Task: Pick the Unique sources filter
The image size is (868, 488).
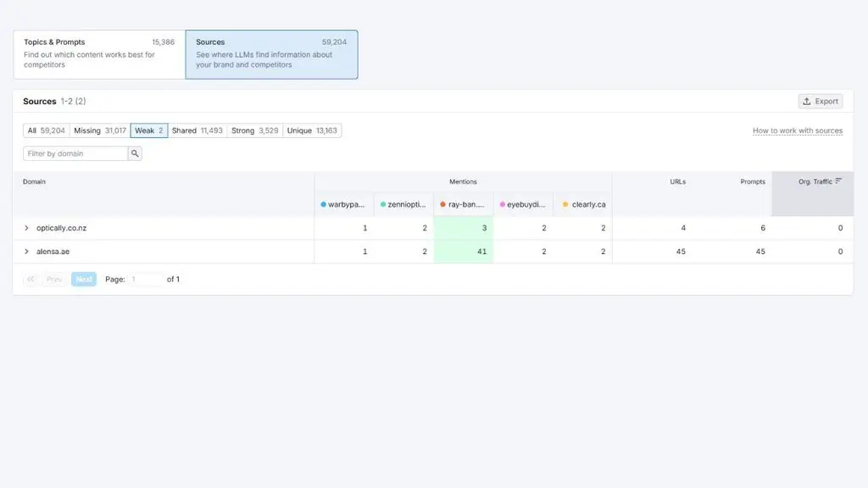Action: pyautogui.click(x=312, y=130)
